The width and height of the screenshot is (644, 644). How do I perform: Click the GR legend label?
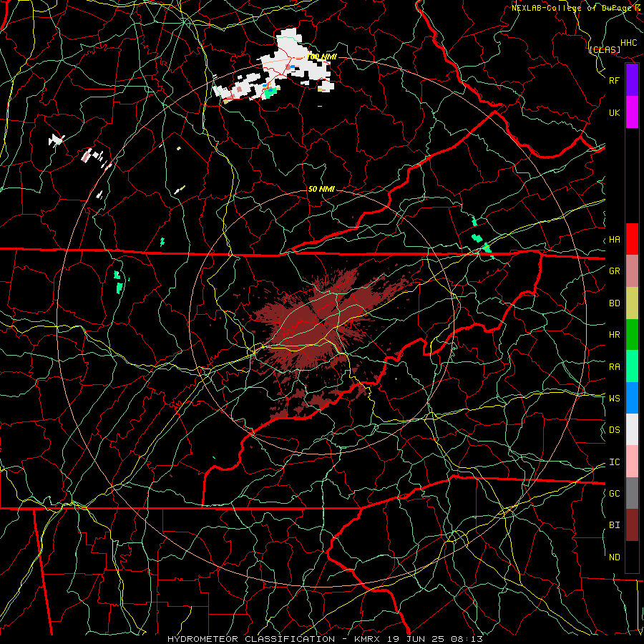pyautogui.click(x=614, y=271)
